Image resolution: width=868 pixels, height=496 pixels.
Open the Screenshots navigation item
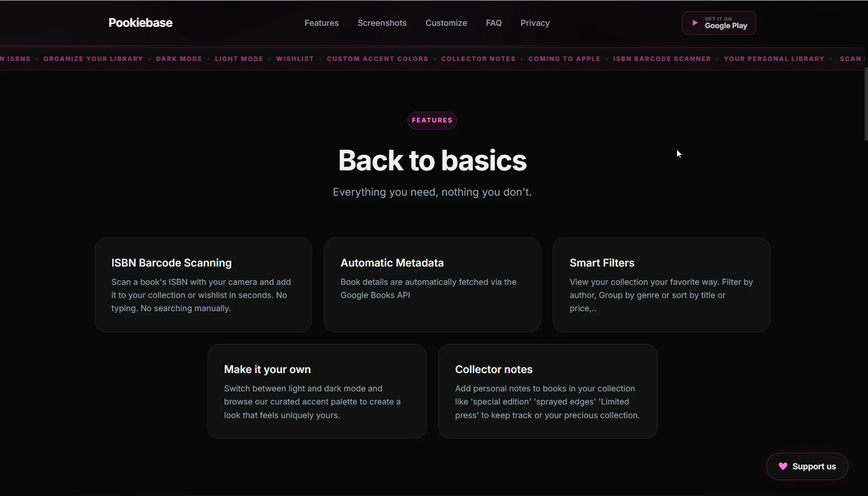(x=382, y=23)
